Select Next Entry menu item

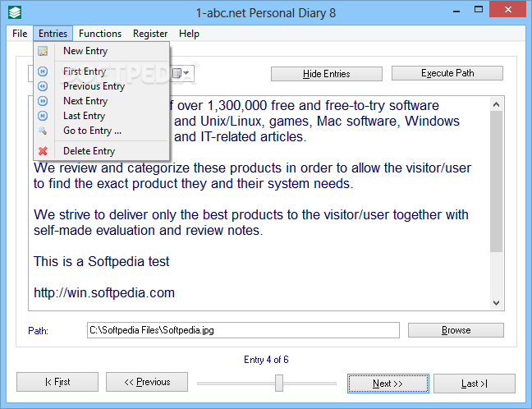pyautogui.click(x=102, y=101)
